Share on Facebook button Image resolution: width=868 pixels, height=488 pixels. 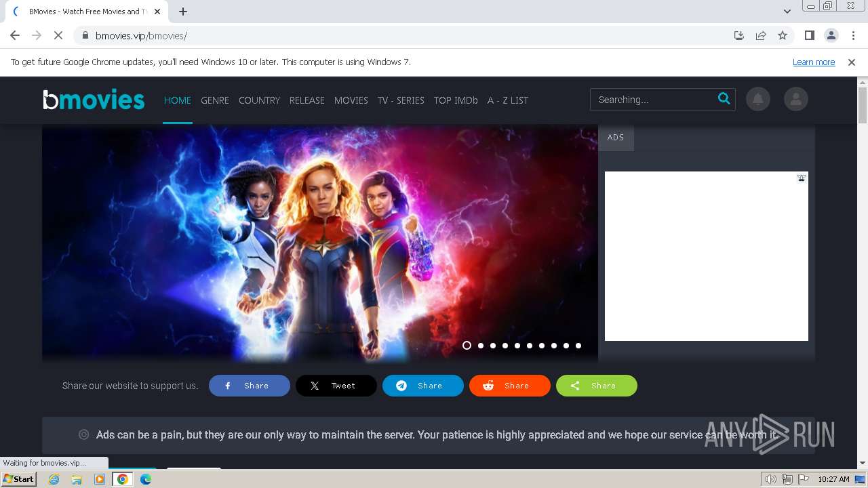coord(250,386)
